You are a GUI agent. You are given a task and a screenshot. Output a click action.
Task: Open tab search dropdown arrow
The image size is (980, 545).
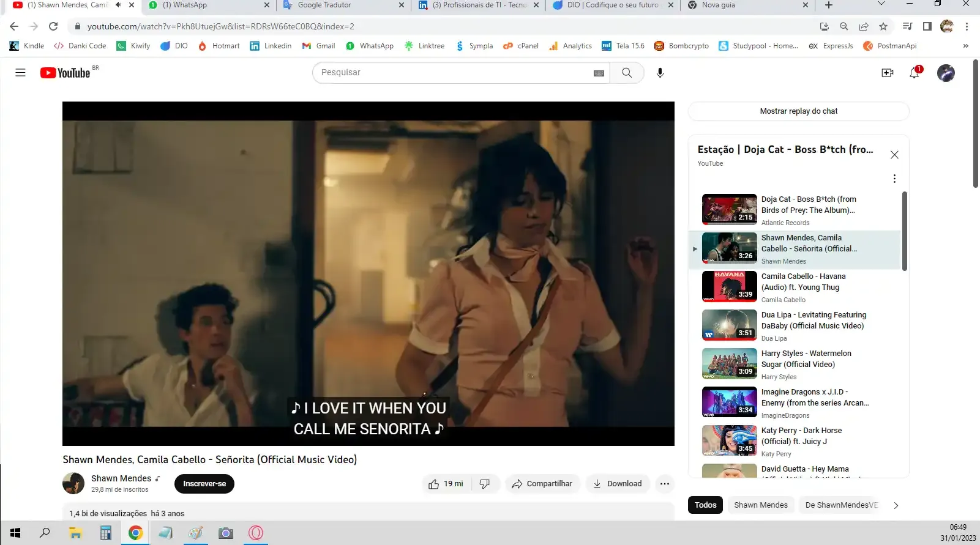[x=881, y=4]
